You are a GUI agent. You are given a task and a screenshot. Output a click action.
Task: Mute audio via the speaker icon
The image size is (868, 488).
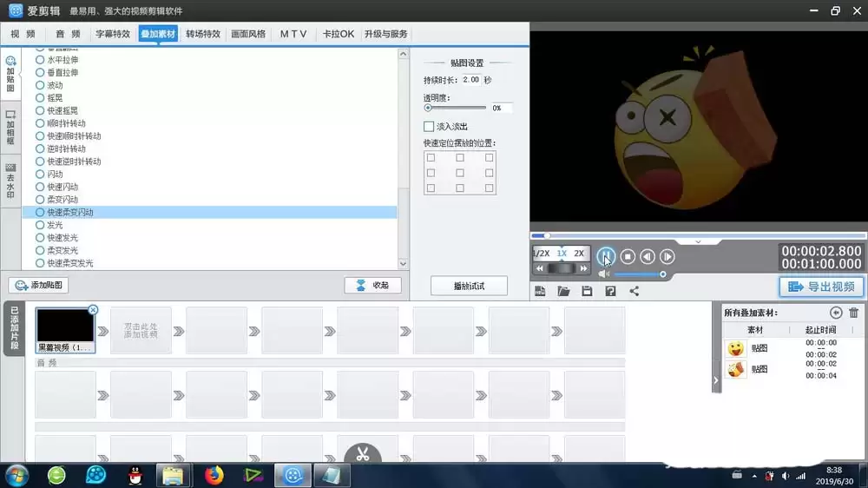pyautogui.click(x=603, y=274)
